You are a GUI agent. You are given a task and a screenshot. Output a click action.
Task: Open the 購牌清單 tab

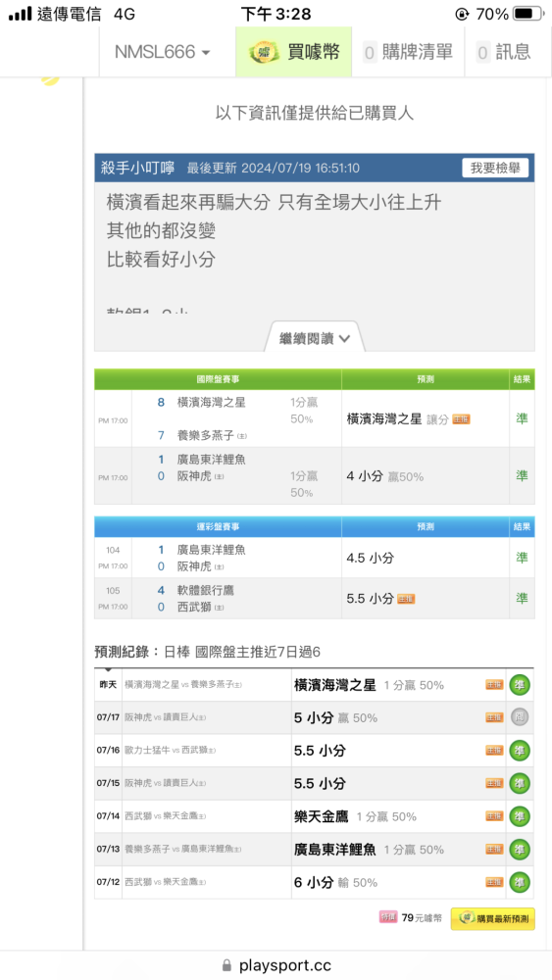408,52
